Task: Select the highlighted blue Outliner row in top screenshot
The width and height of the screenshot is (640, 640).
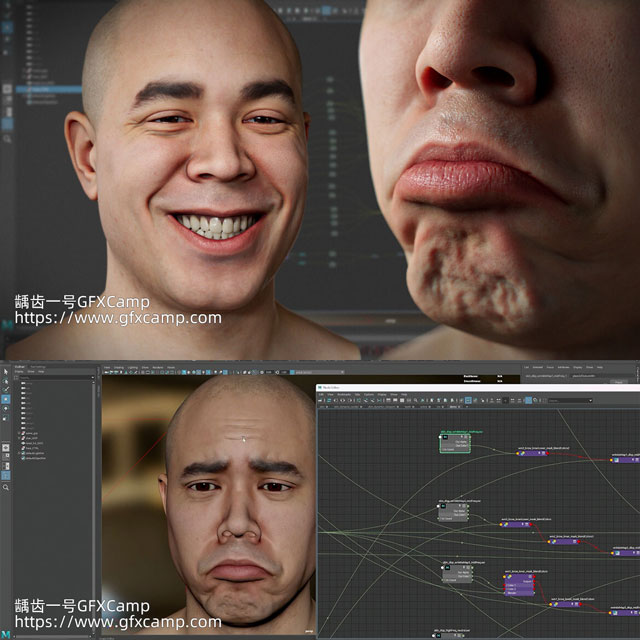Action: coord(49,89)
